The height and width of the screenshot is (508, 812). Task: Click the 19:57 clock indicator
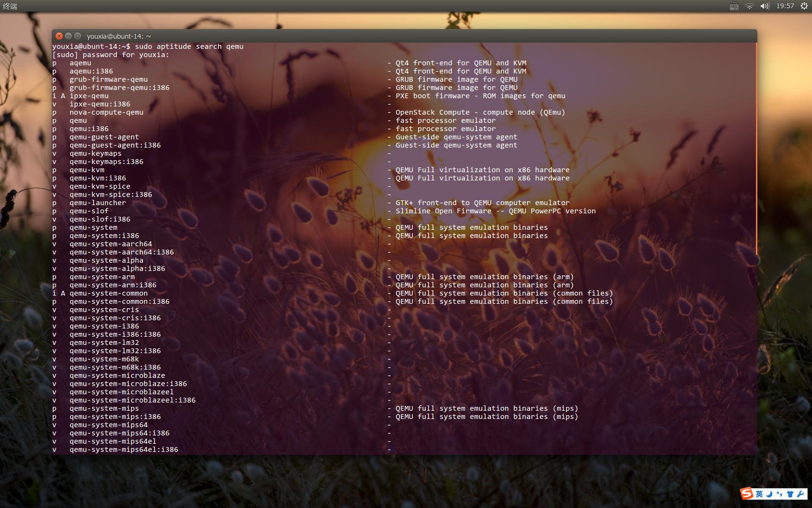pyautogui.click(x=785, y=6)
